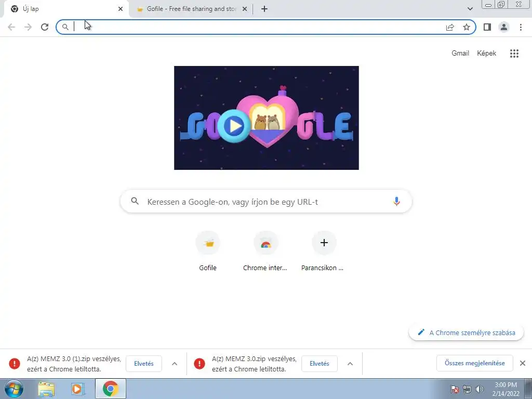
Task: Open the profile avatar menu
Action: coord(504,27)
